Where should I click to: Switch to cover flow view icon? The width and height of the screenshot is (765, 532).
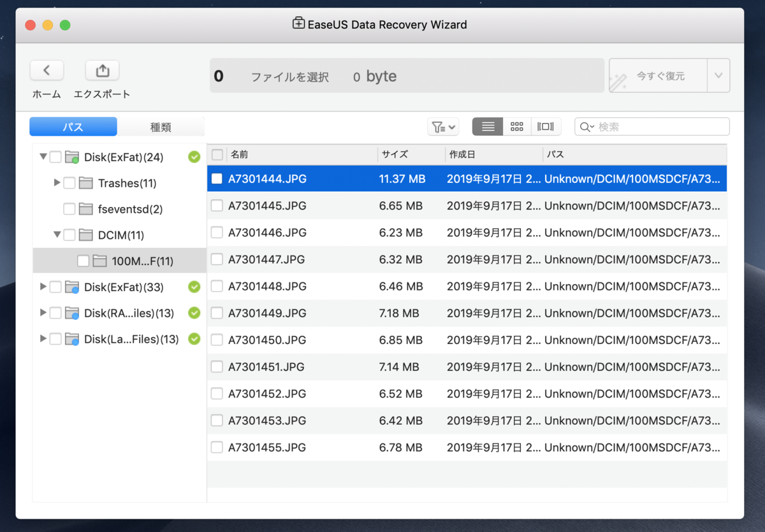(x=546, y=127)
